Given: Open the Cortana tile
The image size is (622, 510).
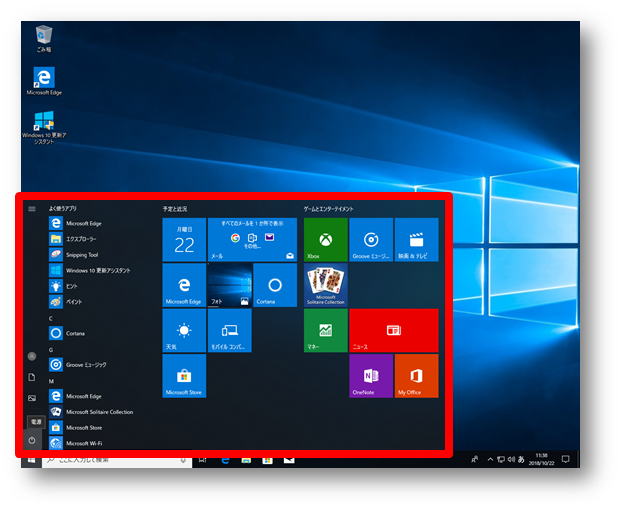Looking at the screenshot, I should tap(275, 285).
